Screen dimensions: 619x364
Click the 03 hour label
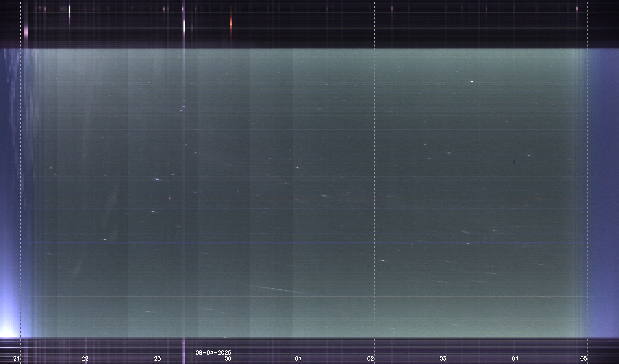[x=443, y=358]
